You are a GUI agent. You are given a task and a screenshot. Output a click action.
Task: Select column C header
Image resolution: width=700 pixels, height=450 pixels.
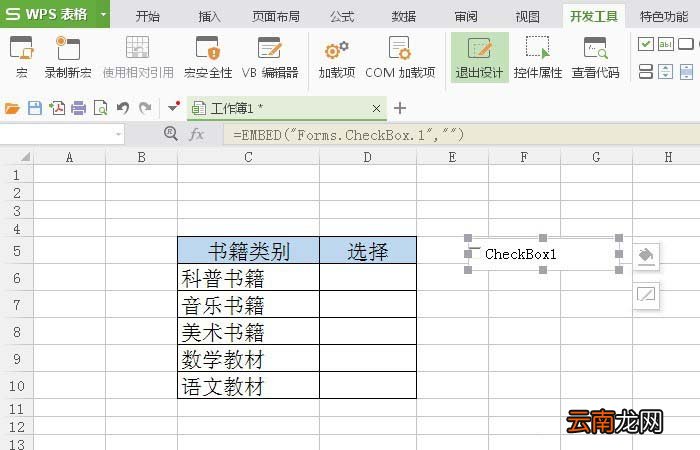pyautogui.click(x=248, y=157)
